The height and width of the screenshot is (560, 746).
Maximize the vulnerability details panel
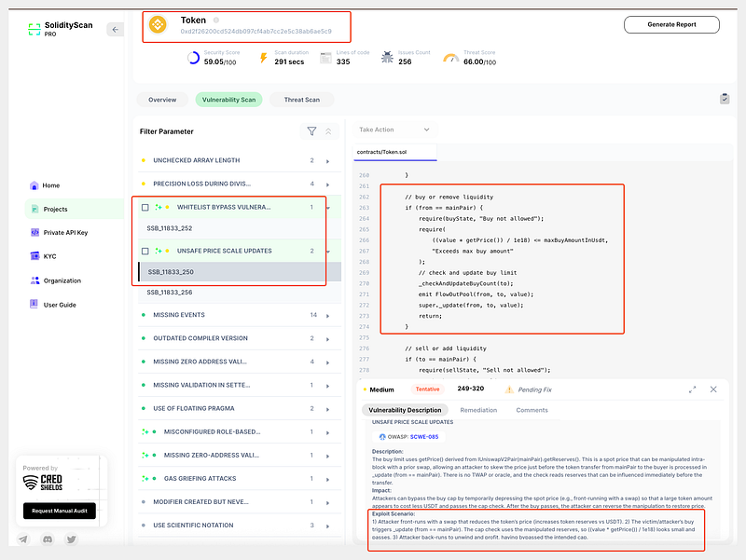point(692,389)
